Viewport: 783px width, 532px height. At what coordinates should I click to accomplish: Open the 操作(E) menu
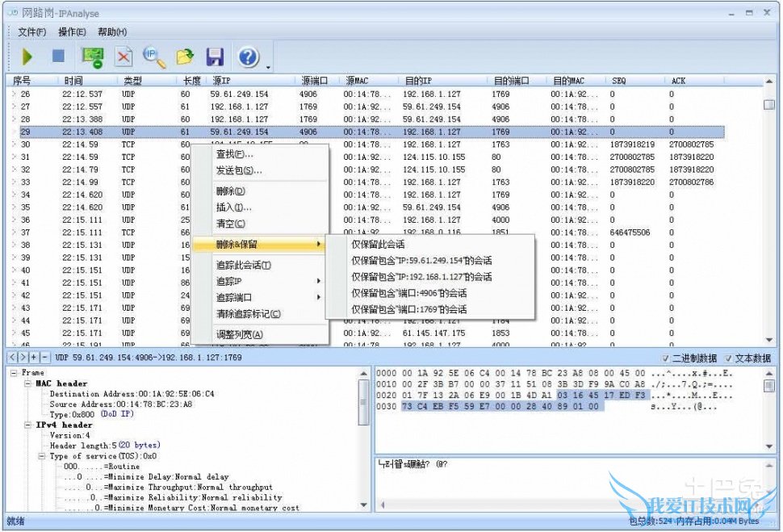click(x=72, y=31)
